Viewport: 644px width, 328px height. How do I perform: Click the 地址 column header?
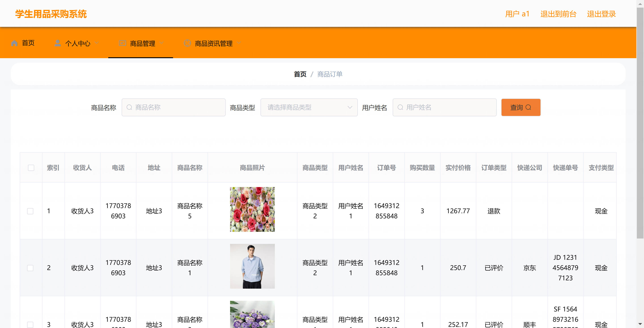click(x=154, y=168)
